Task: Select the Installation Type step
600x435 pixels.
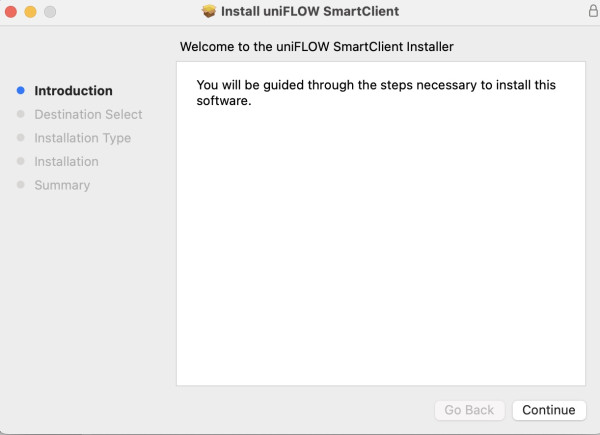Action: tap(83, 138)
